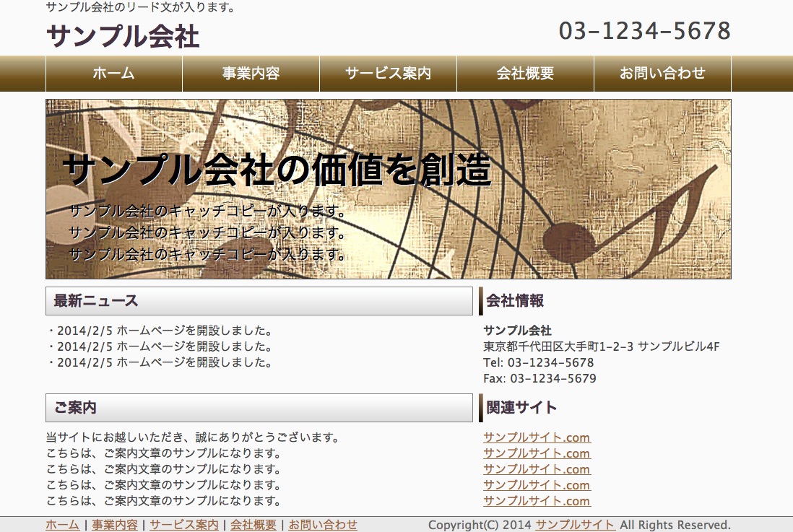Select サービス案内 in the main navigation bar
The height and width of the screenshot is (532, 793).
pyautogui.click(x=388, y=74)
